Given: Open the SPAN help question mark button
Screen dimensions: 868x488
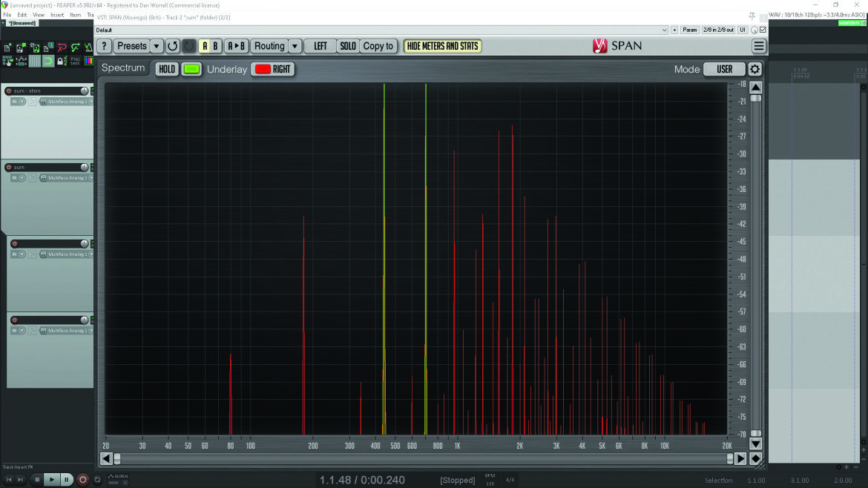Looking at the screenshot, I should (104, 46).
